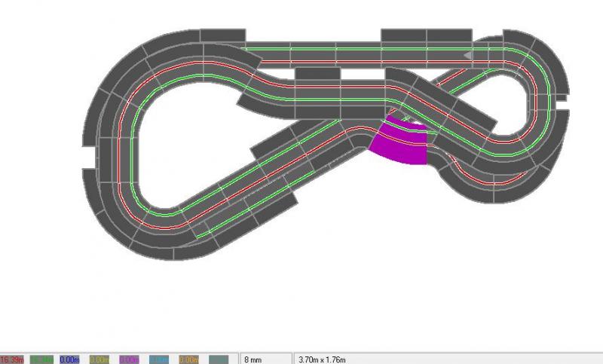Click the start arrow marker on top straight
Viewport: 603px width, 364px height.
(468, 55)
